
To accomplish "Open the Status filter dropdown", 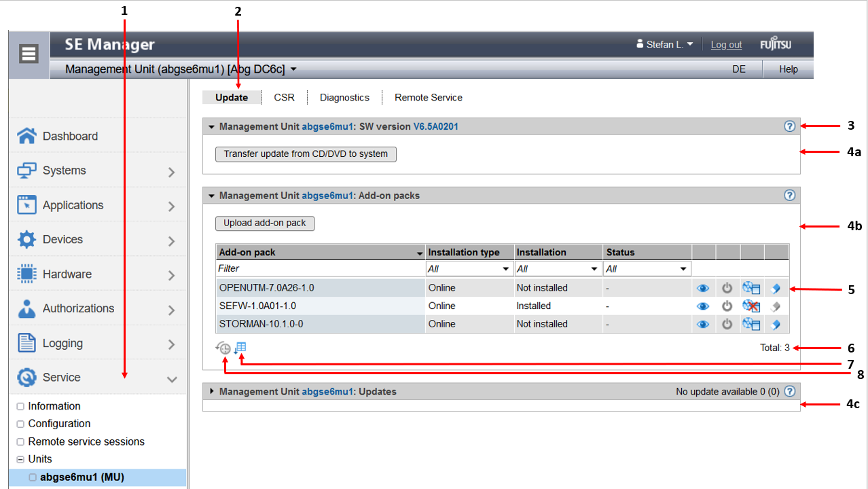I will pos(647,269).
